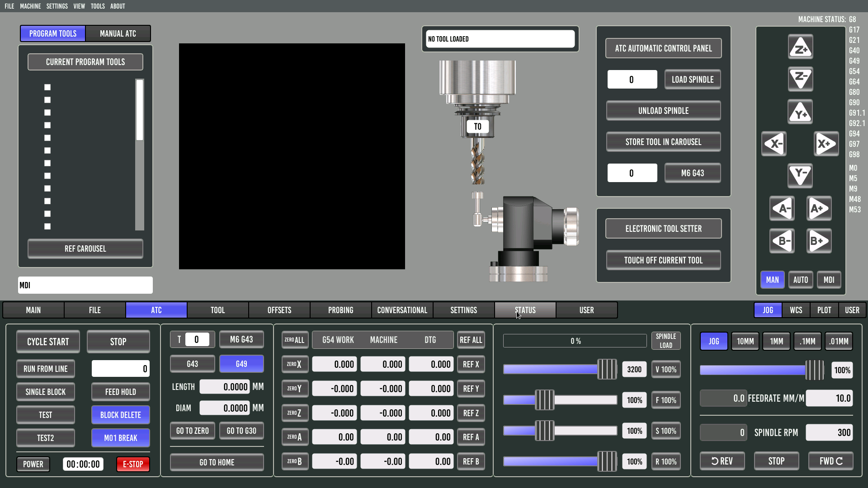Click the B- rotary jog arrow
This screenshot has width=868, height=488.
(x=782, y=241)
